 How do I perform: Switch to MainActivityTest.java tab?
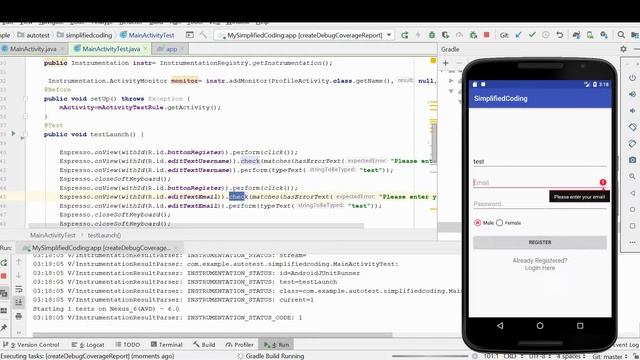click(110, 49)
